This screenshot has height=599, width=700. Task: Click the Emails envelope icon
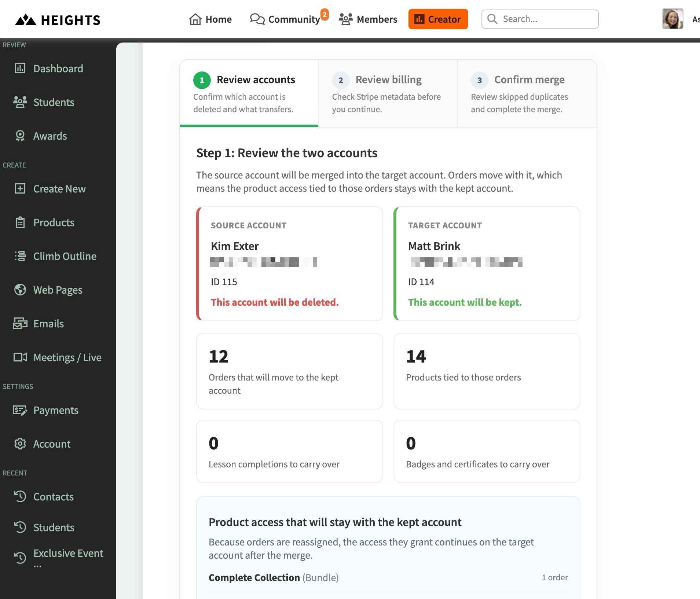point(20,323)
